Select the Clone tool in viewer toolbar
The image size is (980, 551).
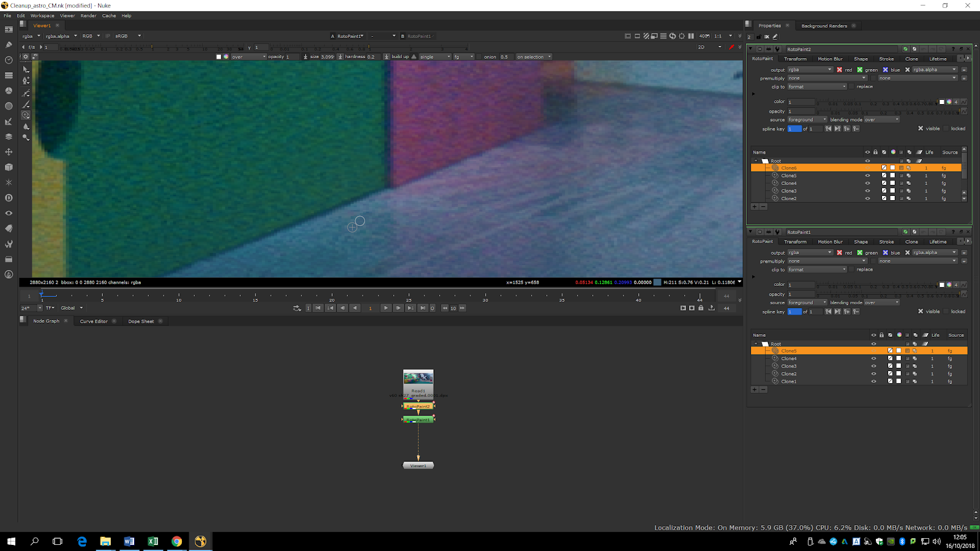click(x=26, y=115)
